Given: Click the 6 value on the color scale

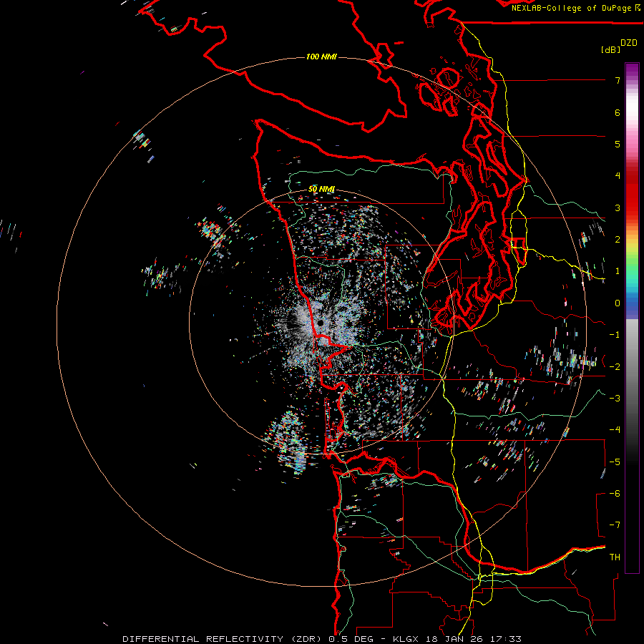Looking at the screenshot, I should 618,112.
